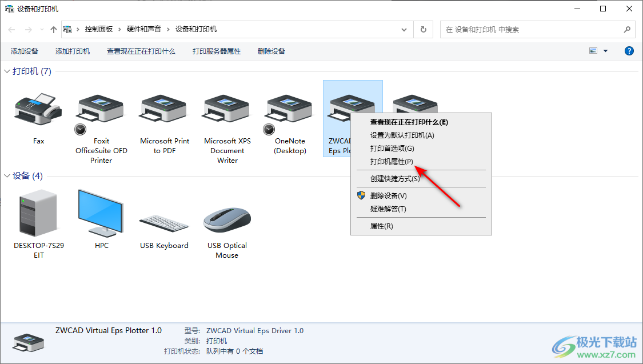Choose 属性(R) in context menu
The image size is (643, 364).
click(421, 226)
